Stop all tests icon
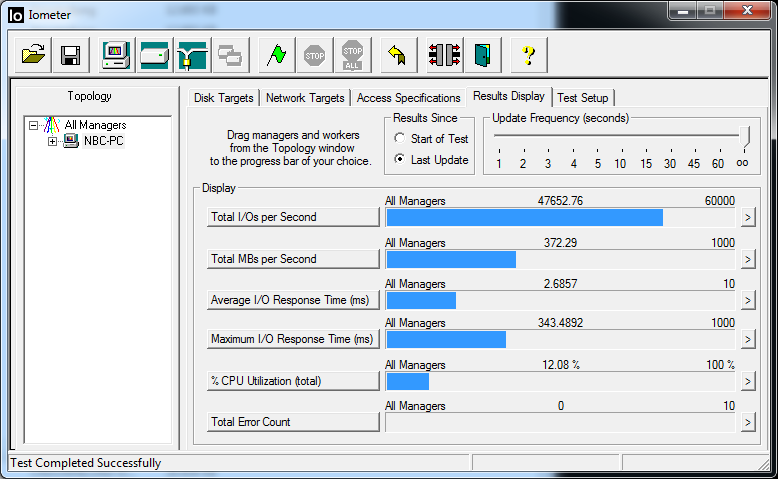The height and width of the screenshot is (479, 778). [x=353, y=55]
